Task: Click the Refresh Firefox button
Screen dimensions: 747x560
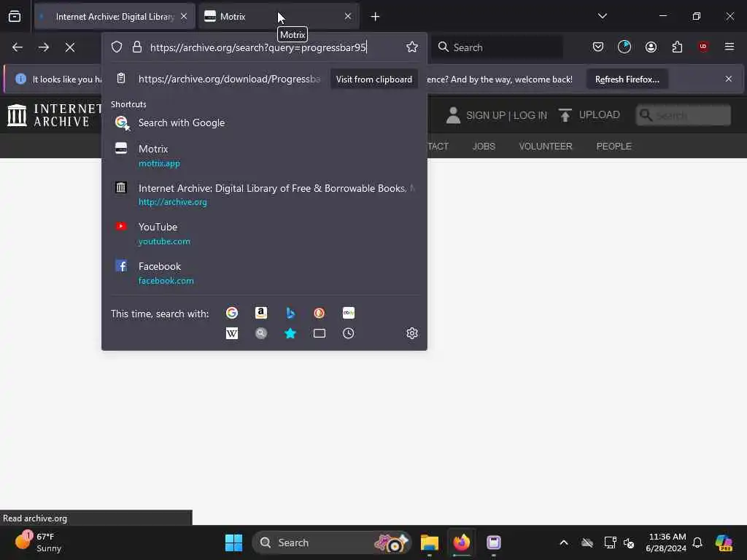Action: pyautogui.click(x=627, y=79)
